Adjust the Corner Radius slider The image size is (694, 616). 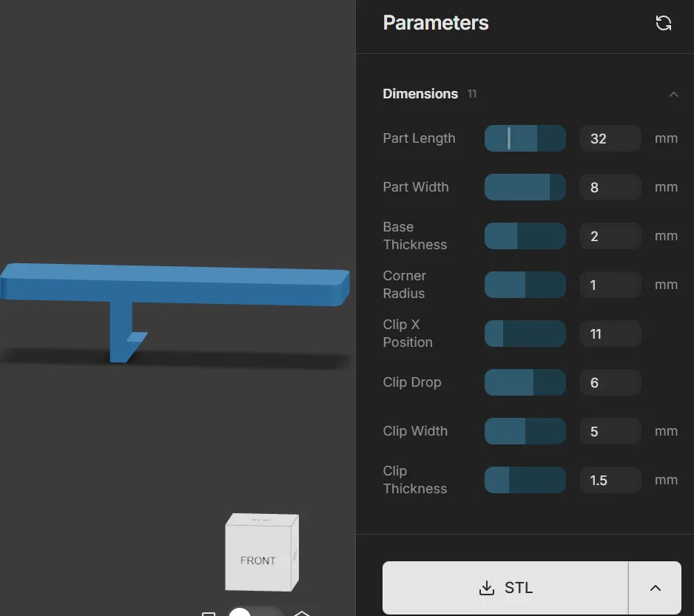tap(525, 285)
